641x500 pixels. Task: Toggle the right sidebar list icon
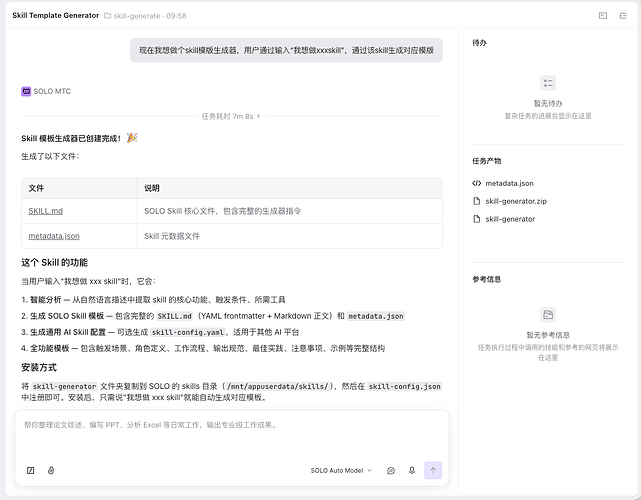623,16
